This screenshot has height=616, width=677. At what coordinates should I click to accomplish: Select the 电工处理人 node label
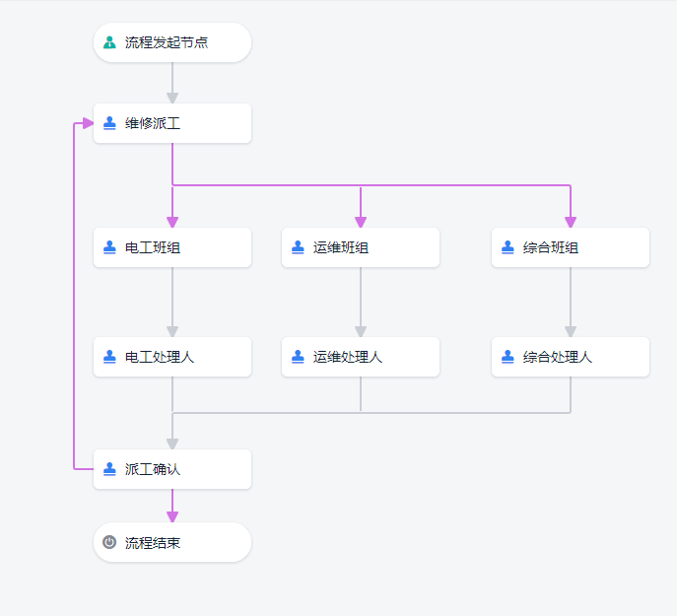[160, 357]
